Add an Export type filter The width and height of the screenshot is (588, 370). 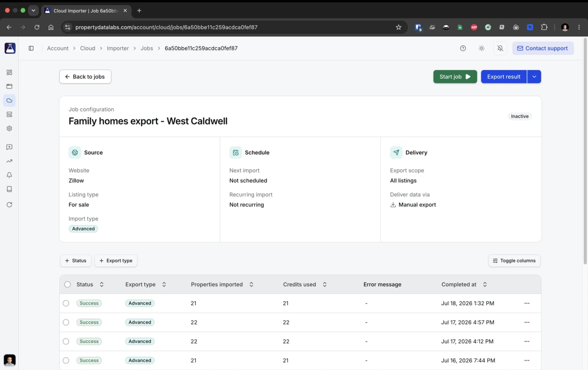pos(116,261)
